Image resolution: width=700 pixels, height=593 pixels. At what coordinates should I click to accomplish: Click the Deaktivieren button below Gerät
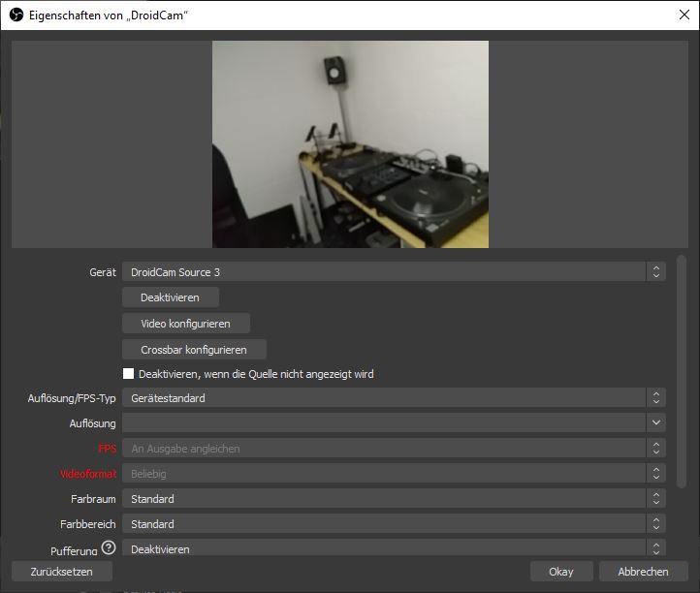(x=171, y=297)
